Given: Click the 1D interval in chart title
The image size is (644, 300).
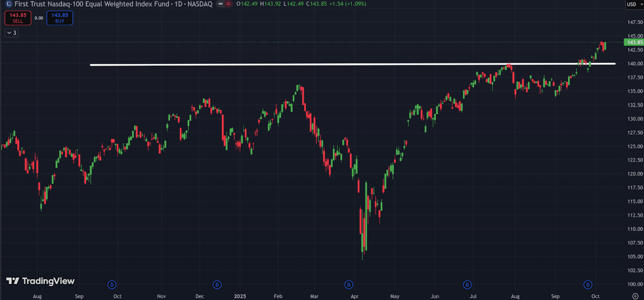Looking at the screenshot, I should point(178,4).
